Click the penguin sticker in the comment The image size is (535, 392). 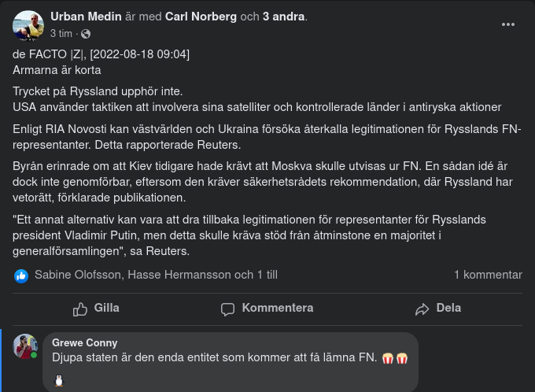point(59,381)
